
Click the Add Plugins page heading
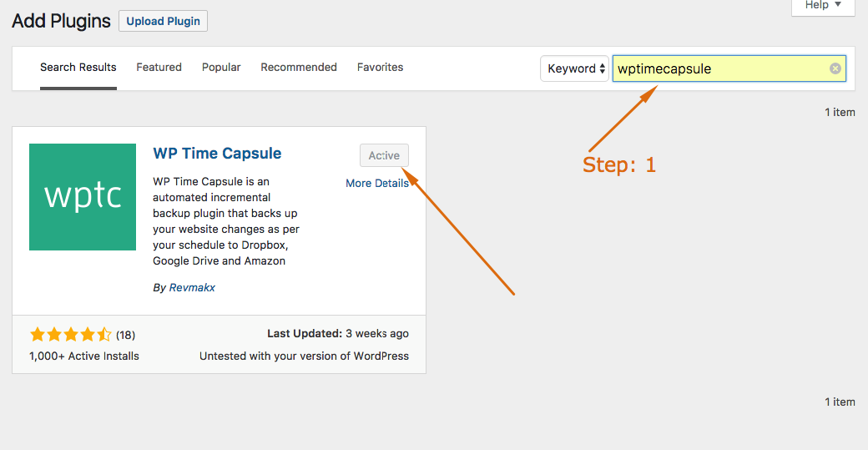coord(62,21)
